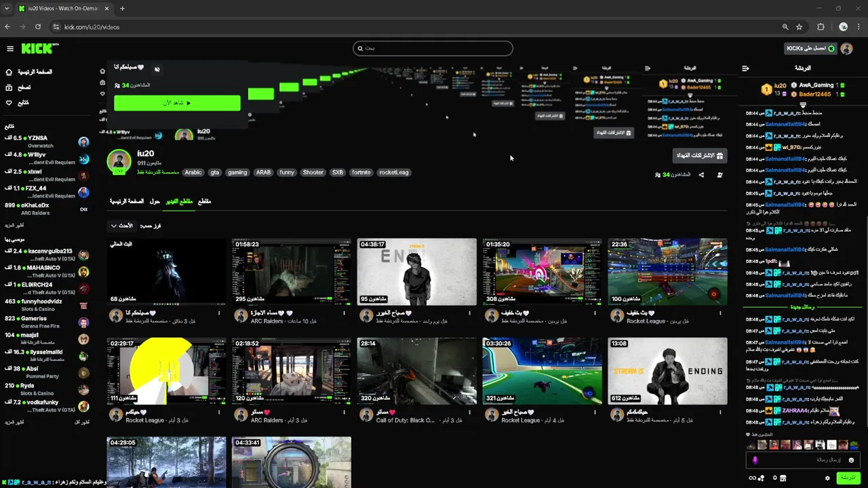
Task: Share the channel via share icon
Action: coord(701,175)
